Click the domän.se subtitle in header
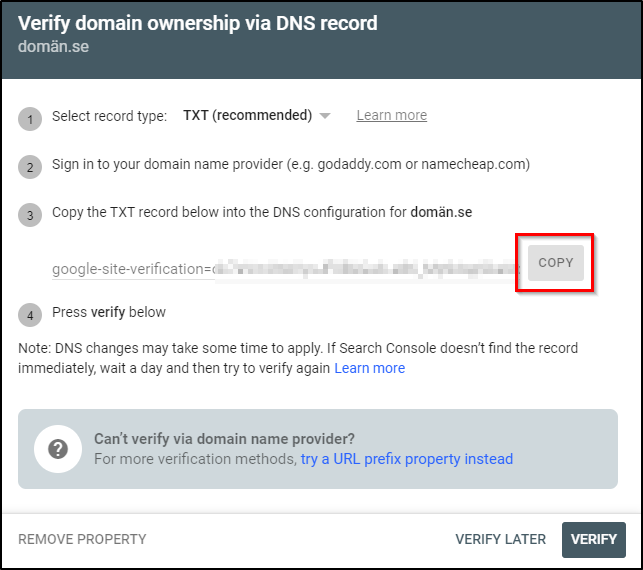The image size is (643, 570). pyautogui.click(x=54, y=47)
